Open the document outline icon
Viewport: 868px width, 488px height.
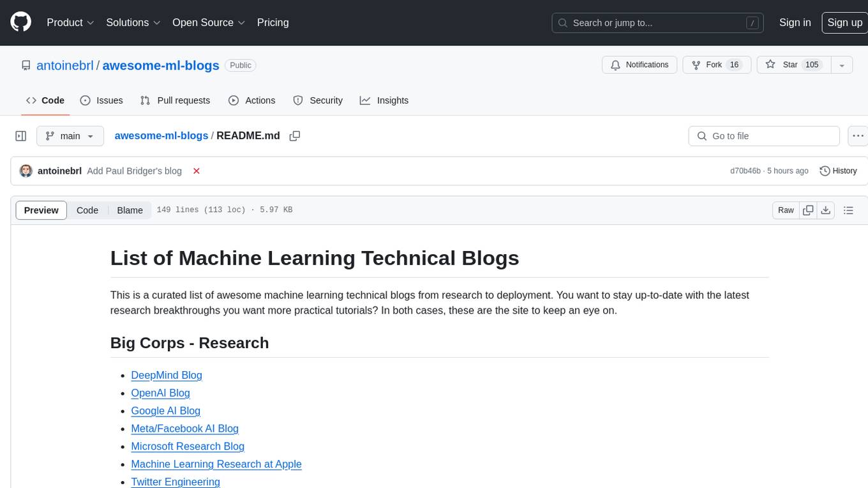pyautogui.click(x=848, y=210)
